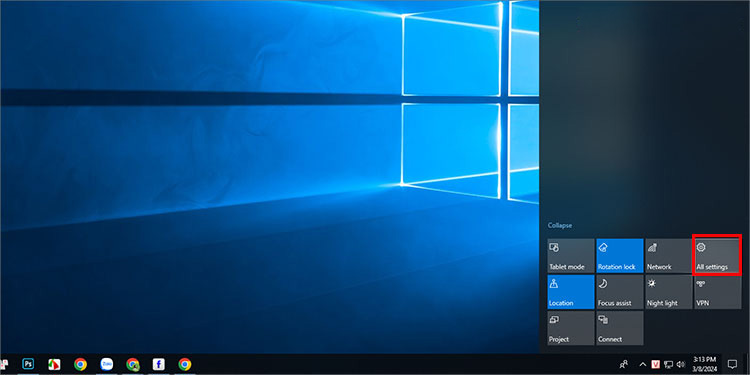Open Photoshop from the taskbar
The image size is (750, 375).
click(28, 364)
